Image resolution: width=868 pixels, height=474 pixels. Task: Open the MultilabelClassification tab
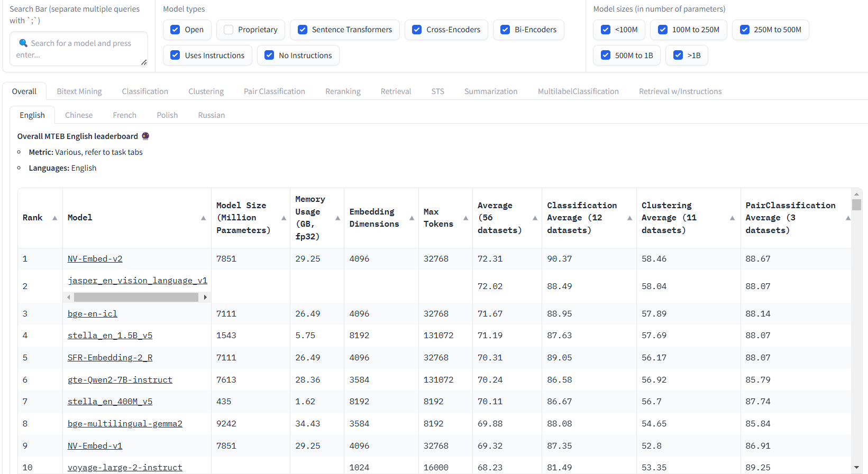pyautogui.click(x=578, y=91)
